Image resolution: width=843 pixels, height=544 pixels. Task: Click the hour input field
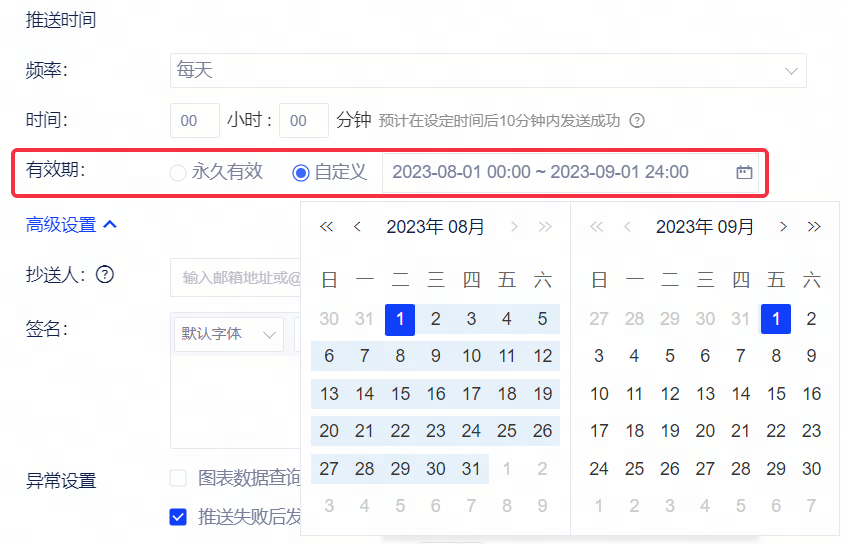pos(195,121)
